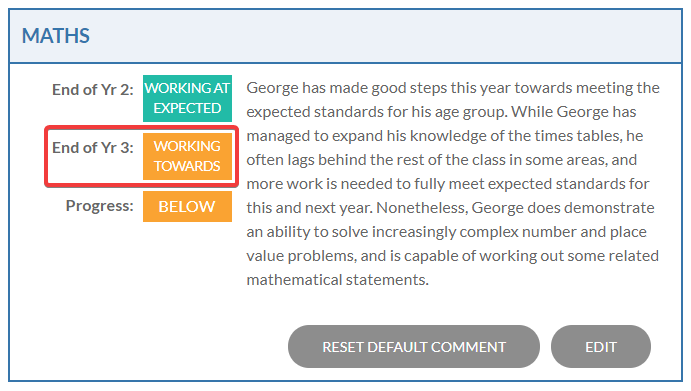Image resolution: width=691 pixels, height=391 pixels.
Task: Select the green WORKING AT EXPECTED badge
Action: click(187, 98)
